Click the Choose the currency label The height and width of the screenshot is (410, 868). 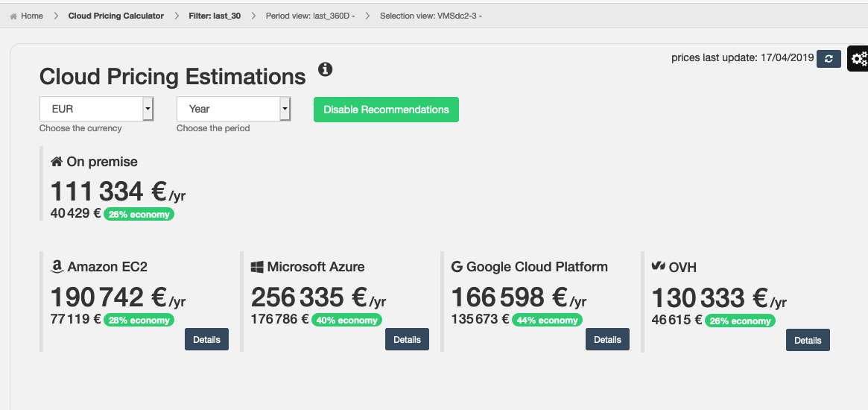tap(80, 128)
